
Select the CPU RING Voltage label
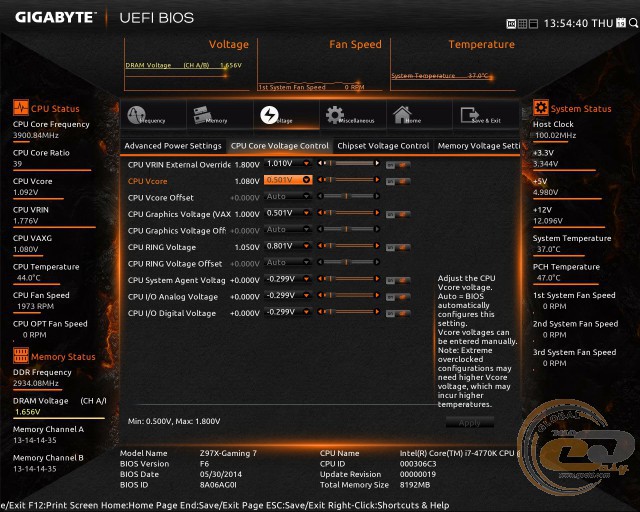(162, 247)
